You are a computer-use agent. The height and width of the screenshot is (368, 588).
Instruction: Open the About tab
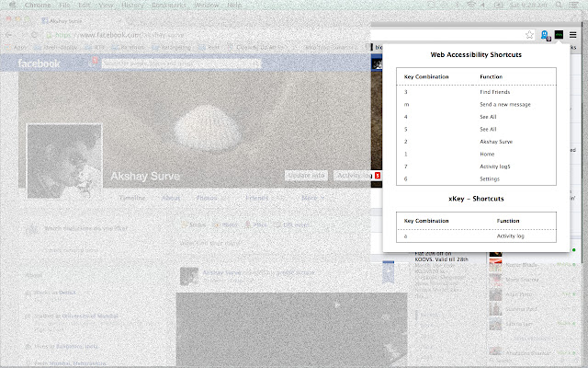pyautogui.click(x=171, y=197)
